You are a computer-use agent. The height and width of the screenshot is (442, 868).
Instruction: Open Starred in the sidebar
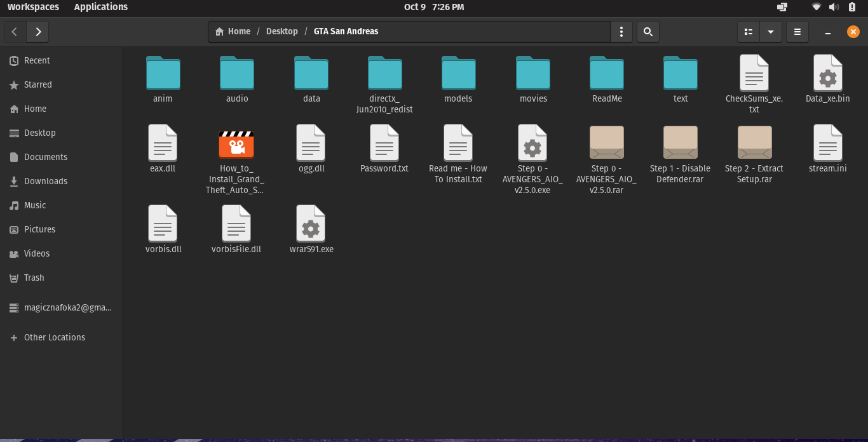tap(61, 84)
